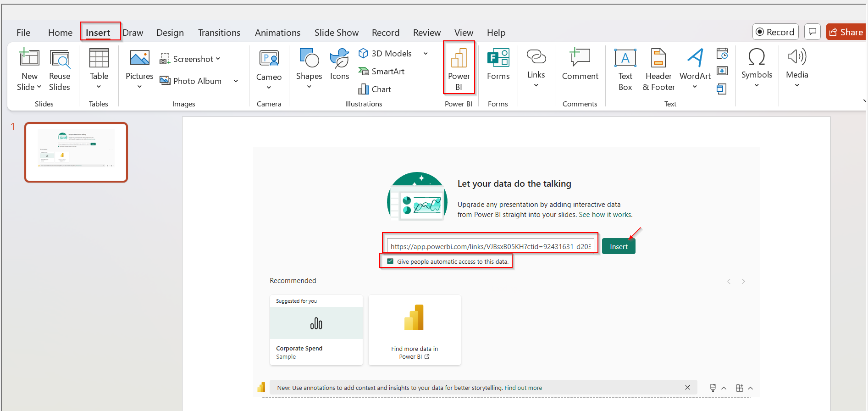Click the New Slide icon
Viewport: 868px width, 411px height.
pos(29,58)
